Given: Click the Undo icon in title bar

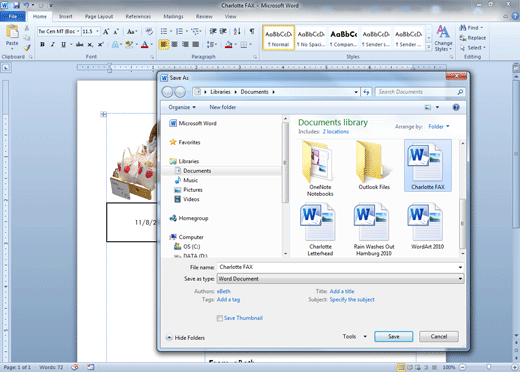Looking at the screenshot, I should (27, 5).
